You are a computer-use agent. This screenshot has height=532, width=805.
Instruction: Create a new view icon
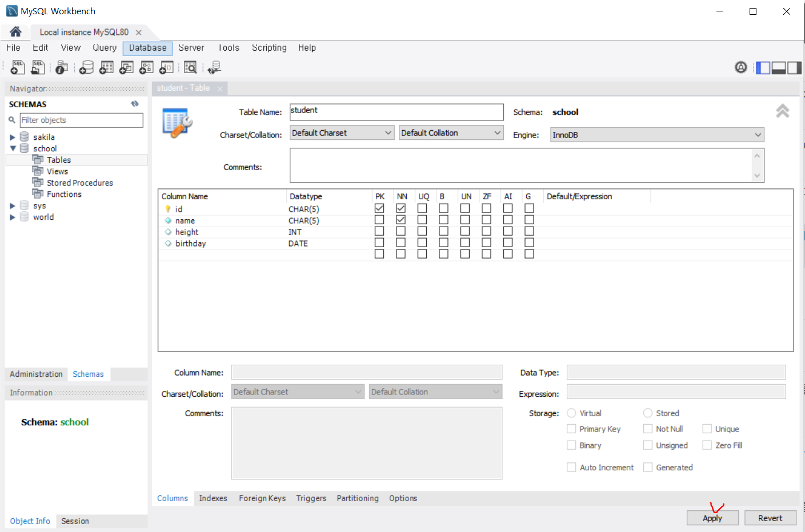click(x=126, y=67)
